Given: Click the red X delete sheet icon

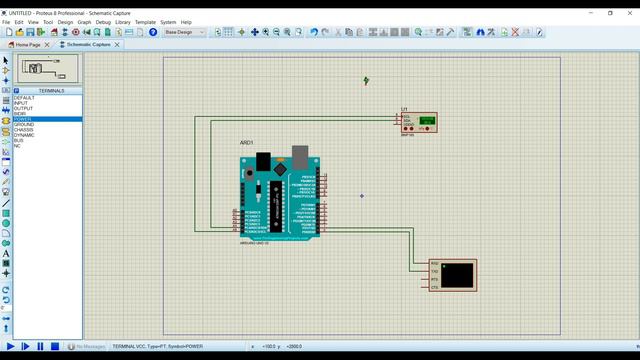Looking at the screenshot, I should (515, 32).
